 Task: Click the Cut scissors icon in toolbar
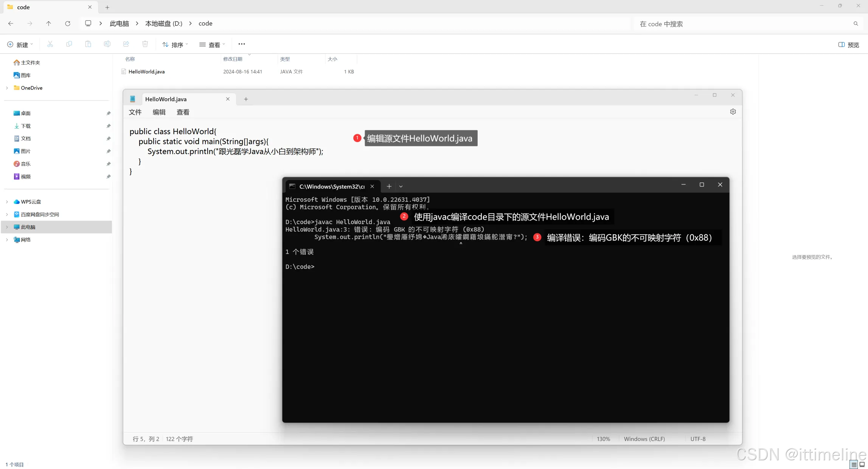coord(50,44)
